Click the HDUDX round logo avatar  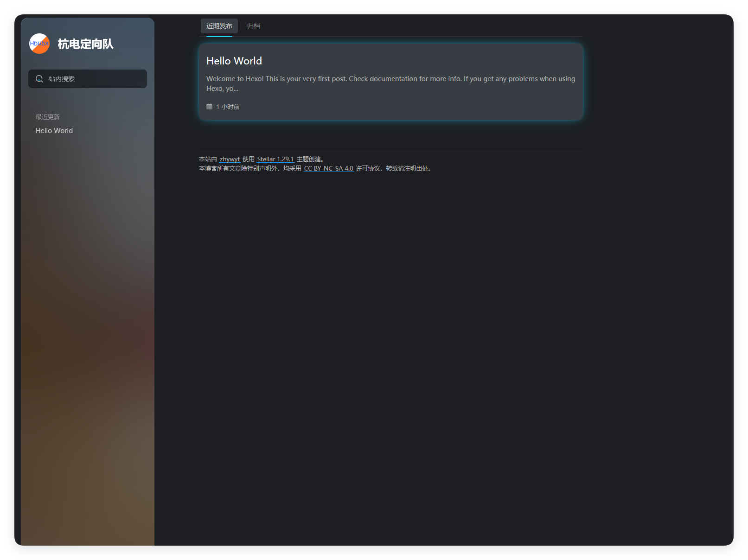click(39, 44)
